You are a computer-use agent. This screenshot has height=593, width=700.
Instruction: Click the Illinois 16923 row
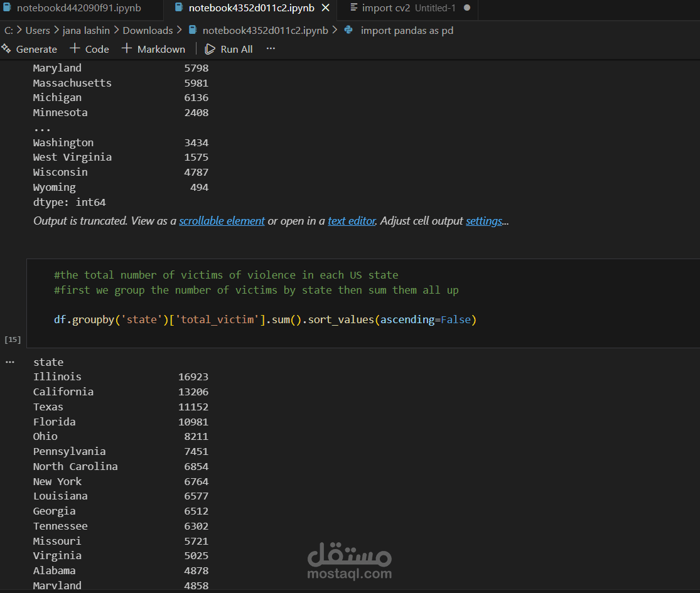[121, 377]
